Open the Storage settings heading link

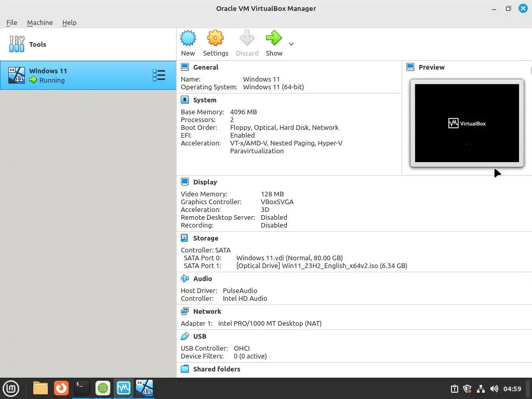206,238
